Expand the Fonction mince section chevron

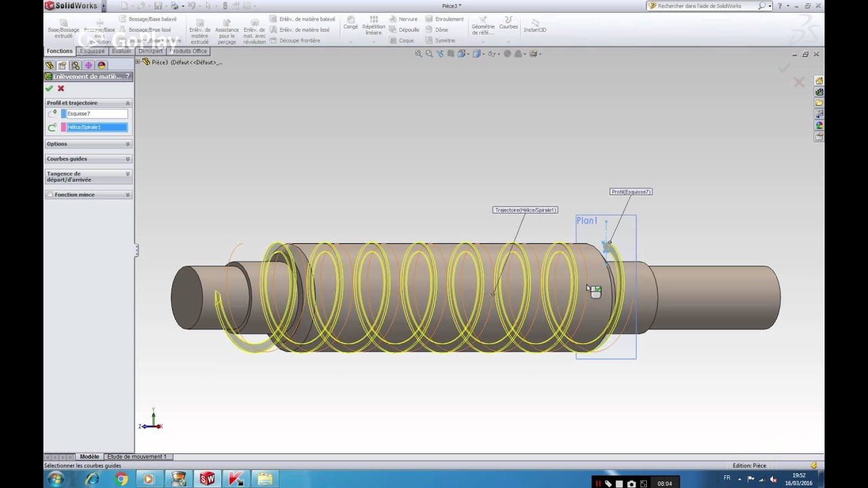127,195
